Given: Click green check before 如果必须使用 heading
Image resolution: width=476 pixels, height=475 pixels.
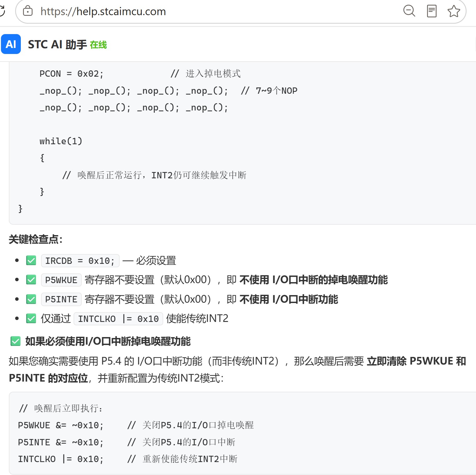Looking at the screenshot, I should pyautogui.click(x=15, y=341).
